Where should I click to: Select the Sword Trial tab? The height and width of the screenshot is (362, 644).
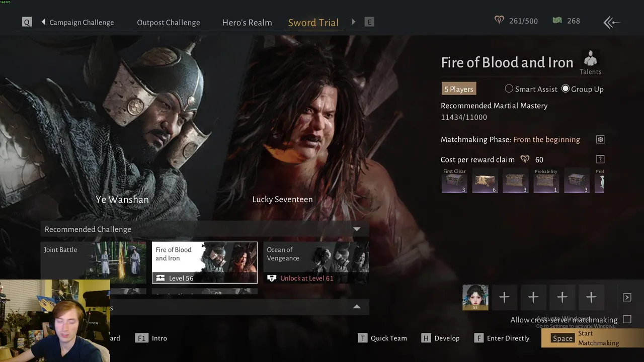[313, 22]
